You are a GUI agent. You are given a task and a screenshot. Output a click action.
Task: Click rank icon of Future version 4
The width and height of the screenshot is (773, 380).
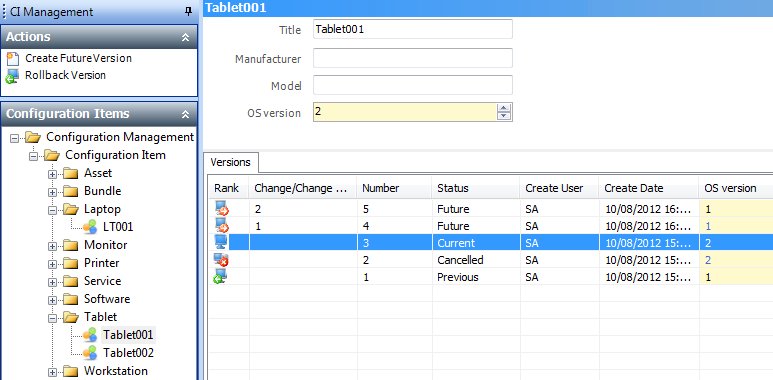(x=221, y=226)
